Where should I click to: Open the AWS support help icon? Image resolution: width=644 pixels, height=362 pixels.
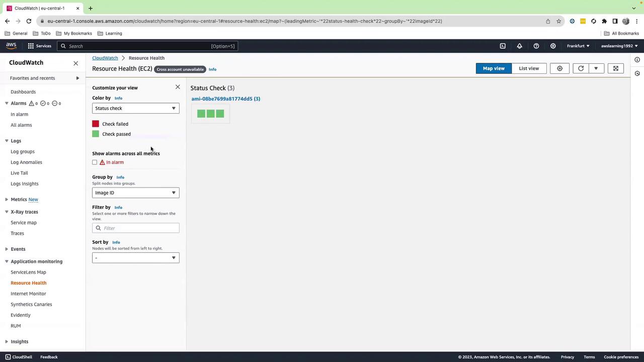(536, 46)
